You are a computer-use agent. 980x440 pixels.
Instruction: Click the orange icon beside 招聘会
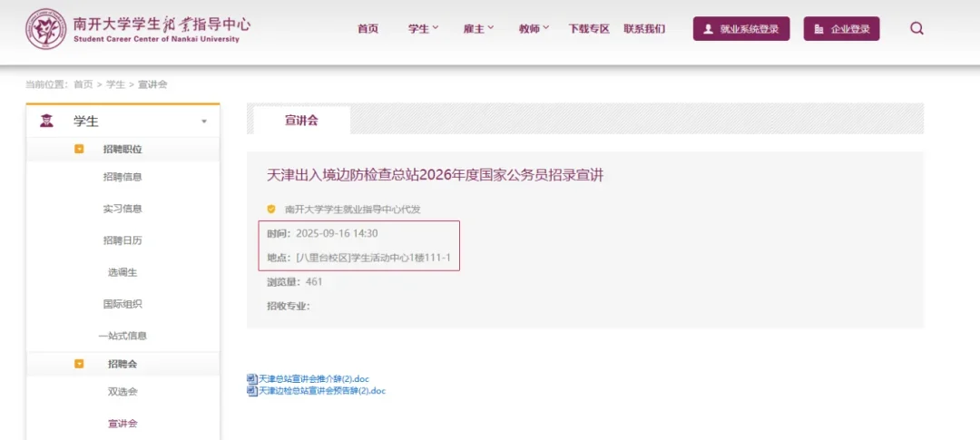click(x=79, y=364)
